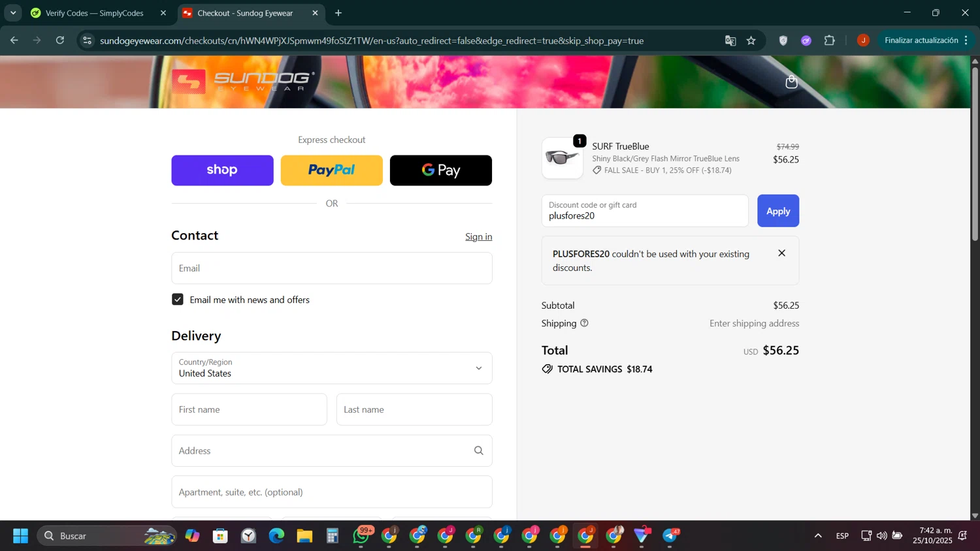
Task: Open the Sign in link
Action: coord(478,236)
